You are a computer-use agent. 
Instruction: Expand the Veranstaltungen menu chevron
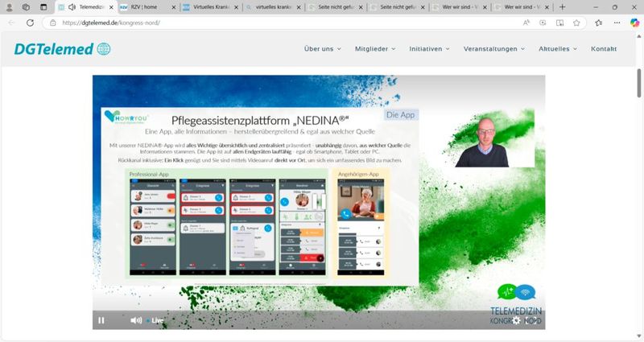coord(522,49)
